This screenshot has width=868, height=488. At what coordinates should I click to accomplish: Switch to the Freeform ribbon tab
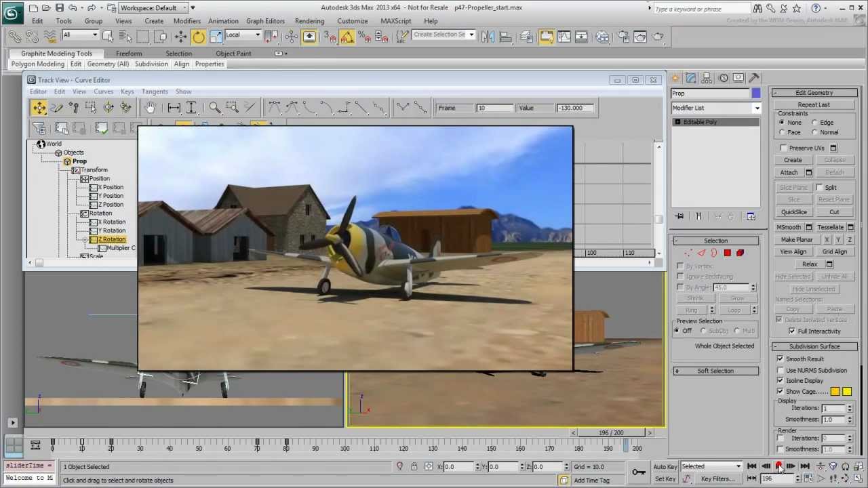tap(129, 54)
